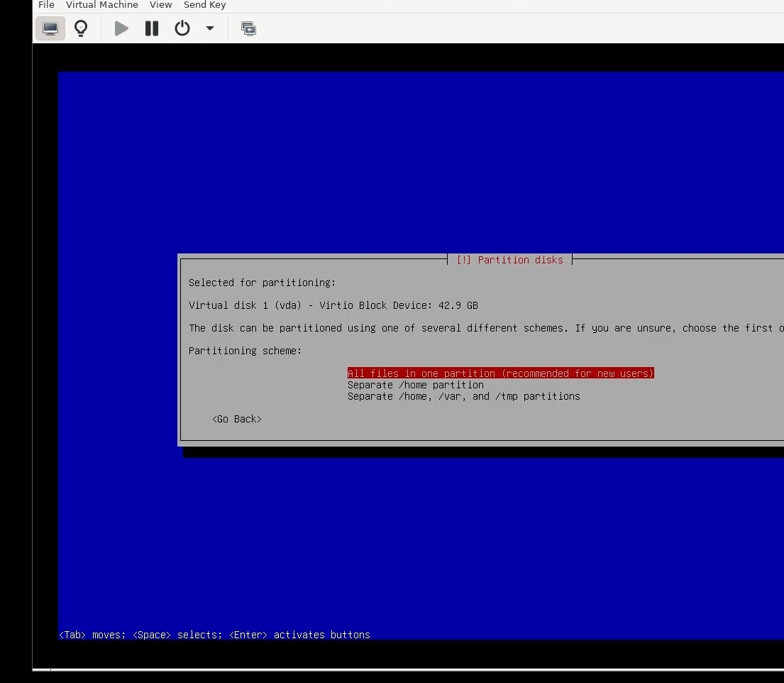
Task: Activate the Go Back button
Action: pos(237,419)
